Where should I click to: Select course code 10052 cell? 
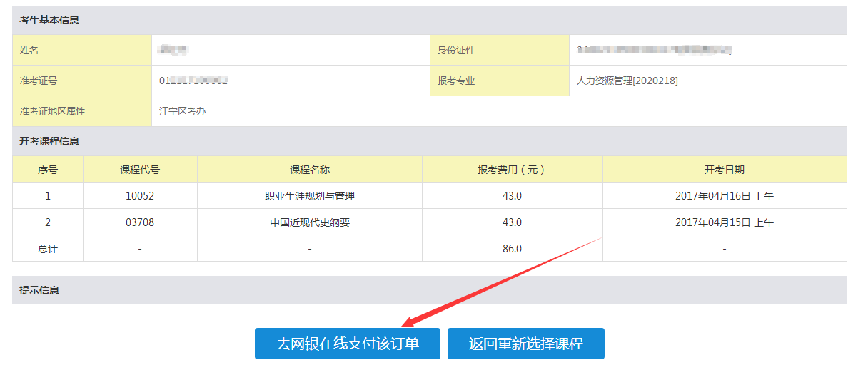[x=140, y=196]
